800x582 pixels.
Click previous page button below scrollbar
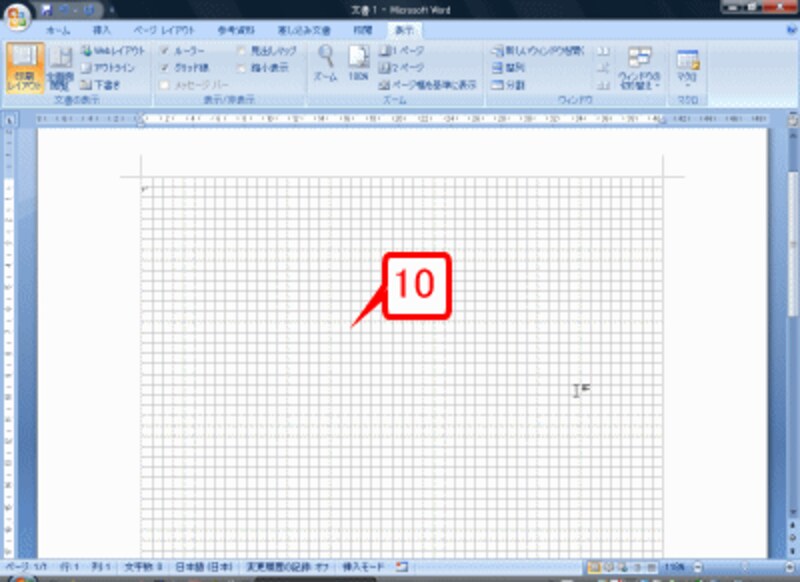pos(792,525)
